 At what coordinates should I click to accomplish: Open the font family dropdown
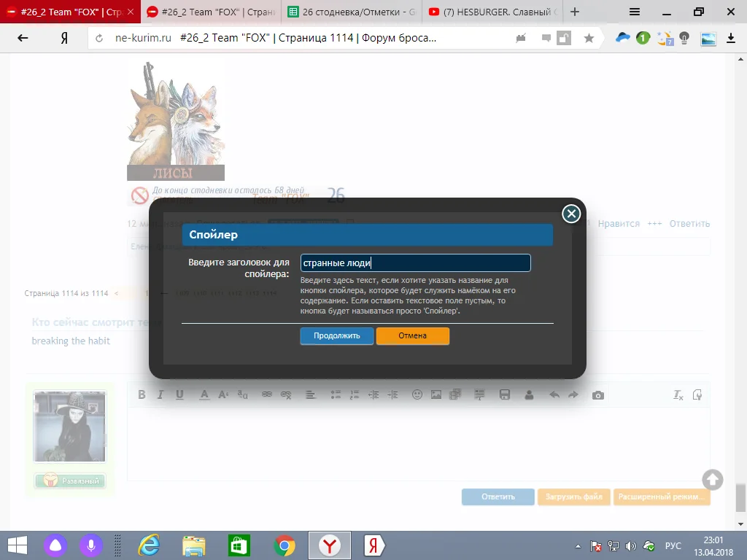[x=242, y=394]
